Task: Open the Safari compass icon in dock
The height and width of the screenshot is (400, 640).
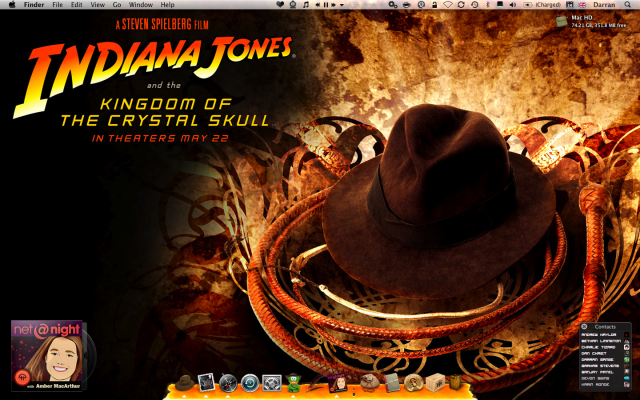Action: (228, 384)
